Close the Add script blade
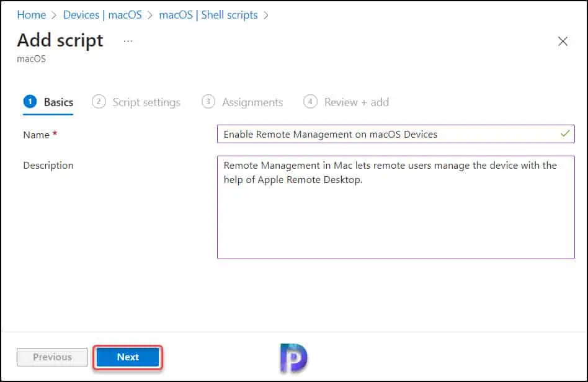 [563, 41]
